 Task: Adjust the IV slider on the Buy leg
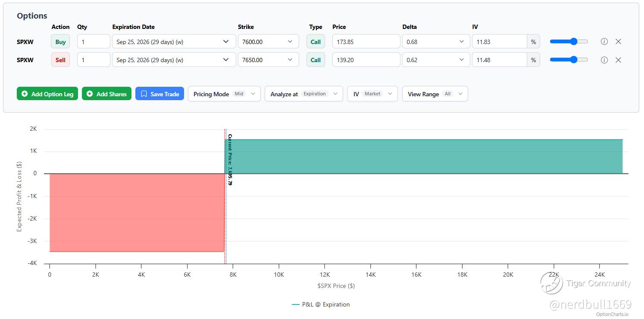[x=569, y=41]
